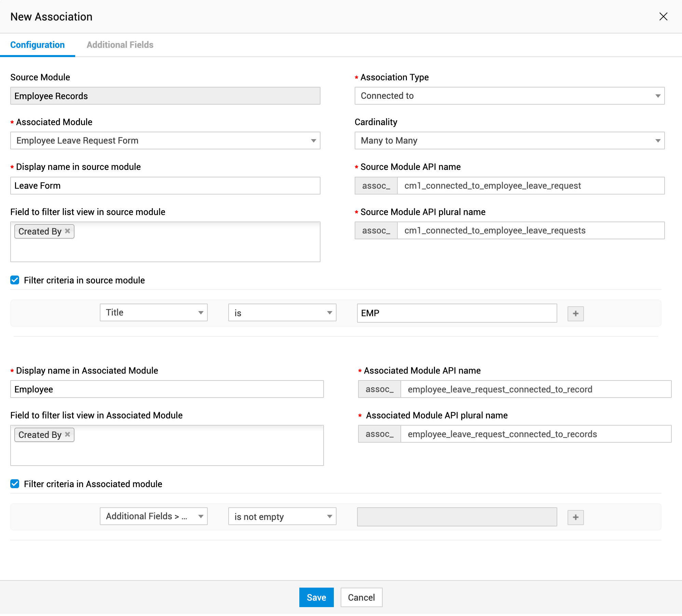Uncheck Filter criteria in source module
The image size is (682, 616).
[15, 280]
